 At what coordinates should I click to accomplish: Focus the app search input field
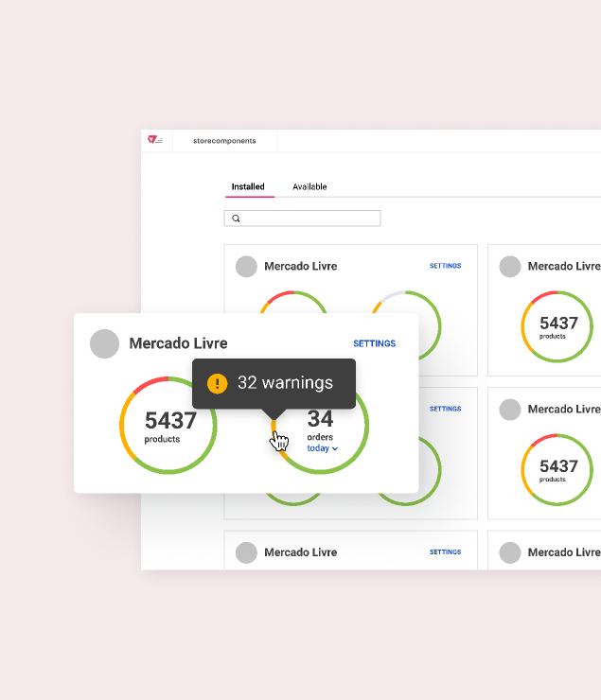coord(302,219)
